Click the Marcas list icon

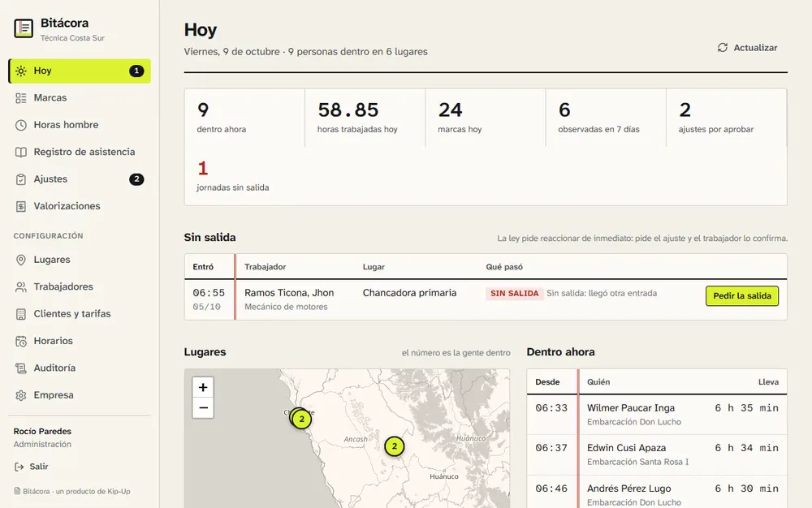point(21,97)
